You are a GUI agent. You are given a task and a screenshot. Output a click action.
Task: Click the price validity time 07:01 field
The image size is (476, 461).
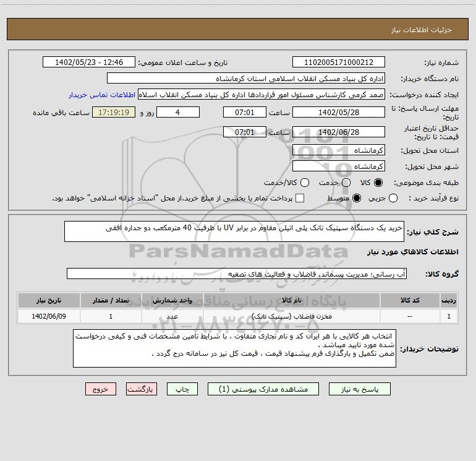click(245, 132)
